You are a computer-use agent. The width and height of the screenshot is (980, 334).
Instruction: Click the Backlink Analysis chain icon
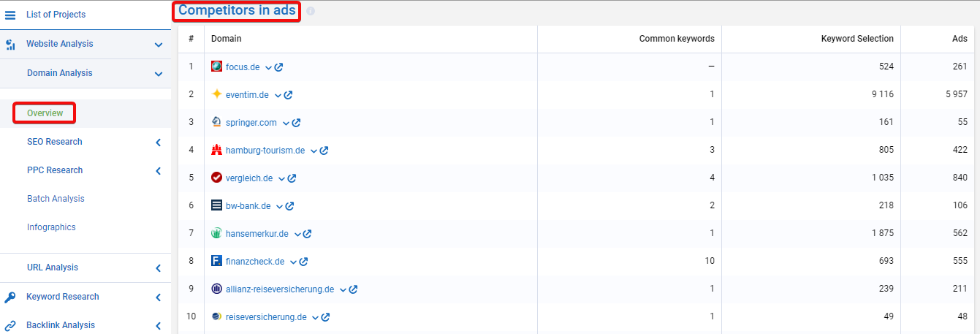[10, 326]
